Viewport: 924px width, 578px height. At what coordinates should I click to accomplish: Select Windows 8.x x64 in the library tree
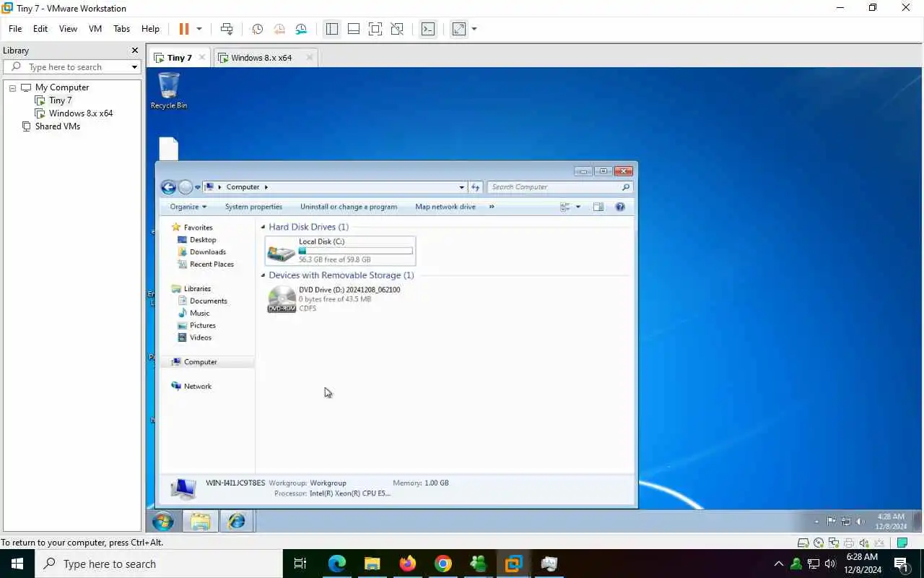(80, 113)
